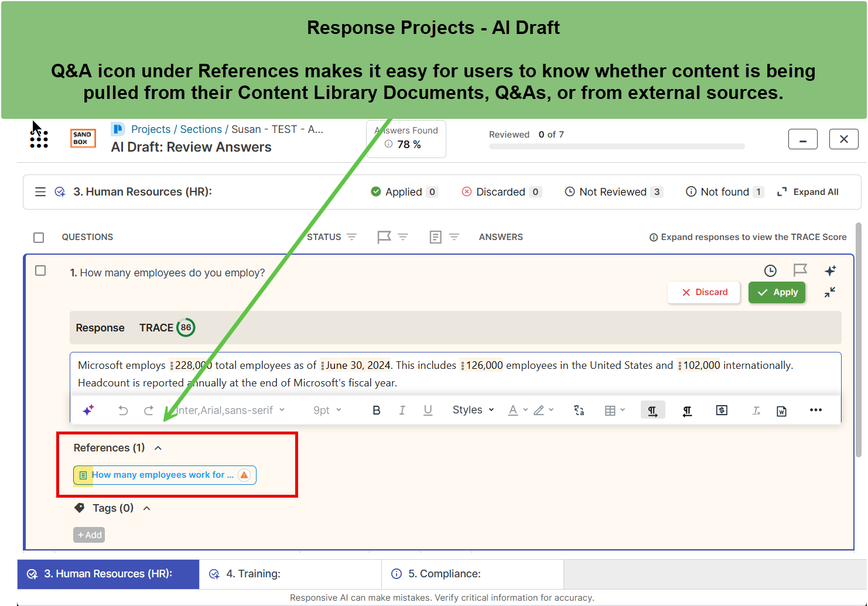The height and width of the screenshot is (606, 868).
Task: Discard the answer for question 1
Action: point(704,292)
